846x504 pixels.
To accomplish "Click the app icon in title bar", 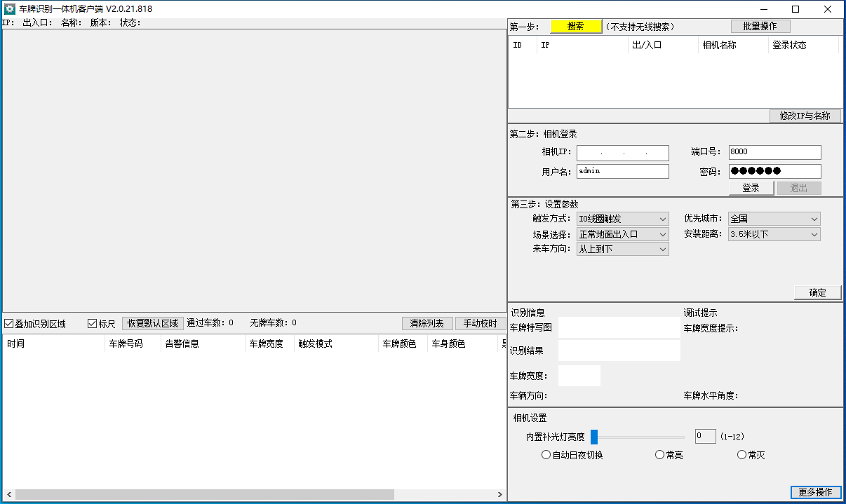I will pos(10,9).
